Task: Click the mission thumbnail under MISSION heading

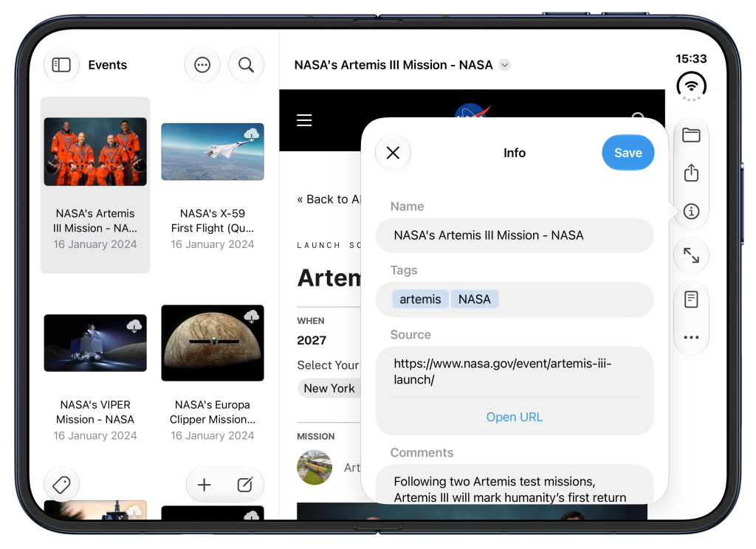Action: point(315,468)
